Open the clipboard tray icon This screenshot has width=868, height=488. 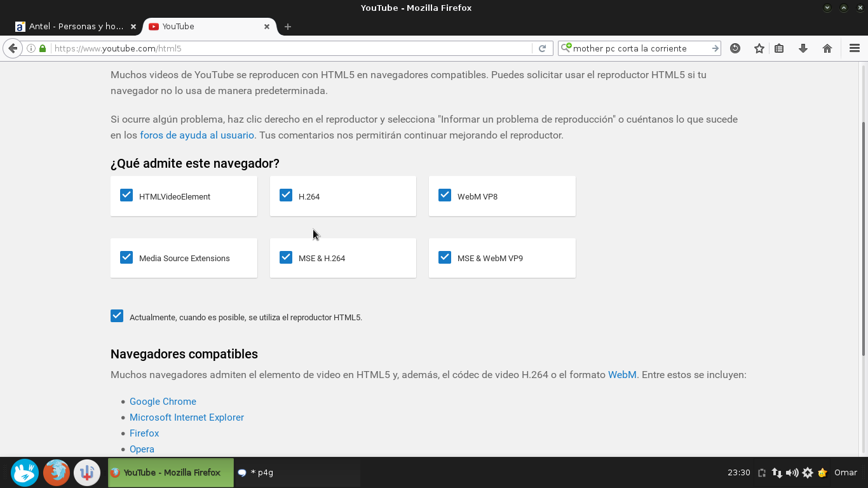coord(762,473)
